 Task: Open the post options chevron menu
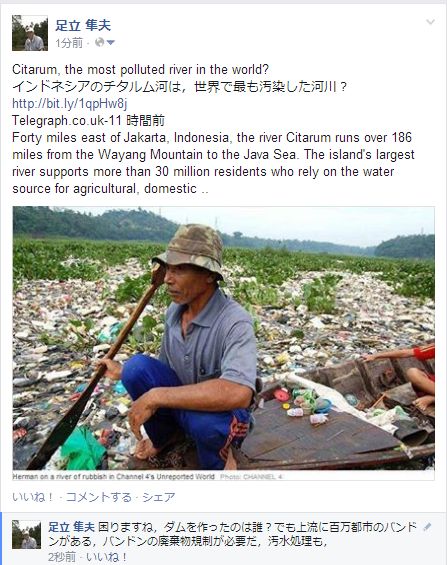(430, 22)
